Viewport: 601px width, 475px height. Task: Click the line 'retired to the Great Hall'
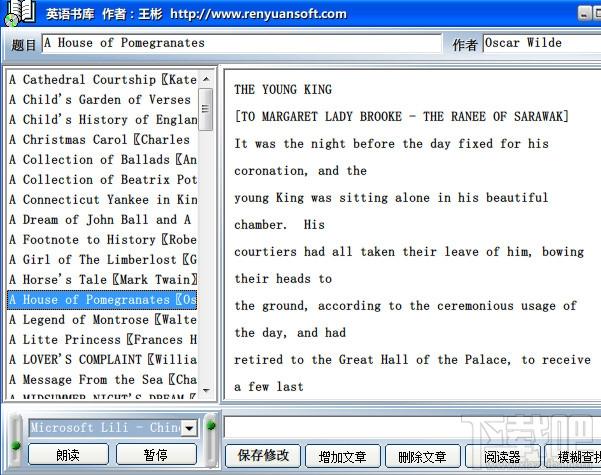coord(412,360)
